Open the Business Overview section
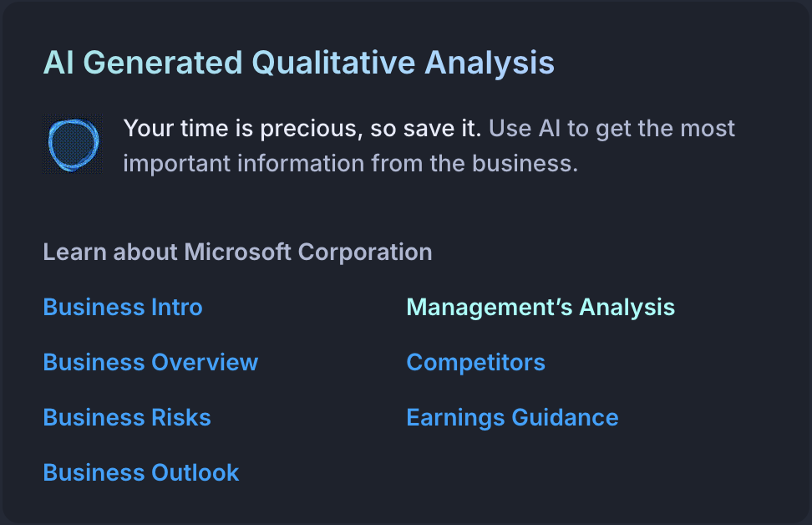The height and width of the screenshot is (525, 812). click(x=150, y=362)
